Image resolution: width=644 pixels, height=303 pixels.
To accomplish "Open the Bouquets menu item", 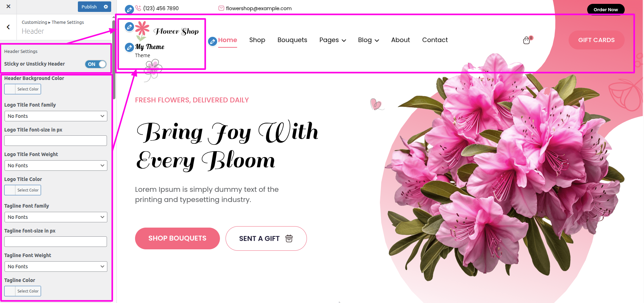I will pyautogui.click(x=292, y=40).
